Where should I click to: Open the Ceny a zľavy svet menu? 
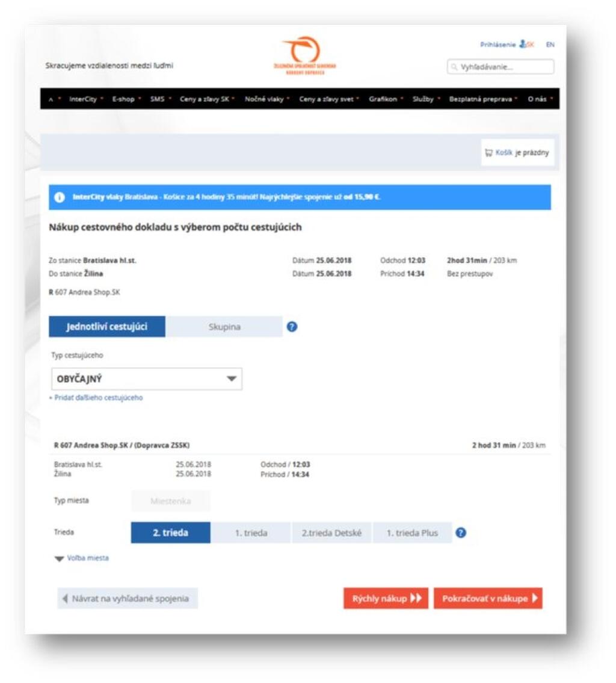(328, 99)
